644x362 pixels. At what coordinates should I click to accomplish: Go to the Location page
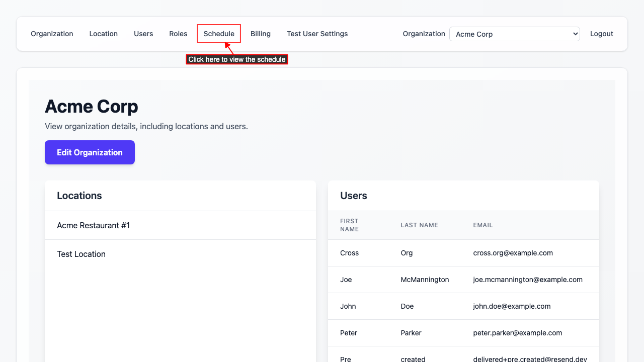(103, 34)
